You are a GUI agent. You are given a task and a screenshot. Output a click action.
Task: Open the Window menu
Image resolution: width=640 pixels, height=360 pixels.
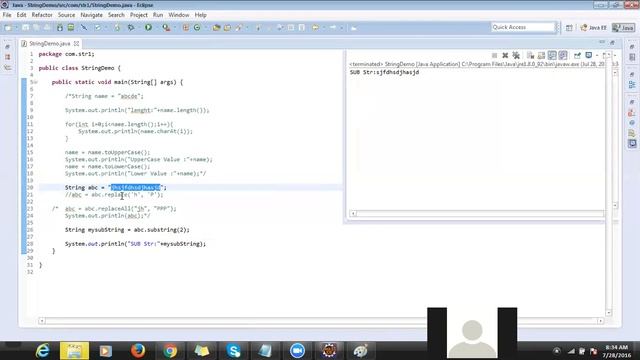coord(179,15)
